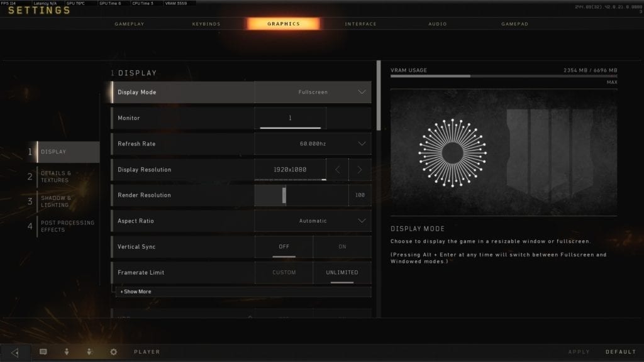The height and width of the screenshot is (362, 644).
Task: Set Vertical Sync to OFF
Action: pyautogui.click(x=284, y=246)
